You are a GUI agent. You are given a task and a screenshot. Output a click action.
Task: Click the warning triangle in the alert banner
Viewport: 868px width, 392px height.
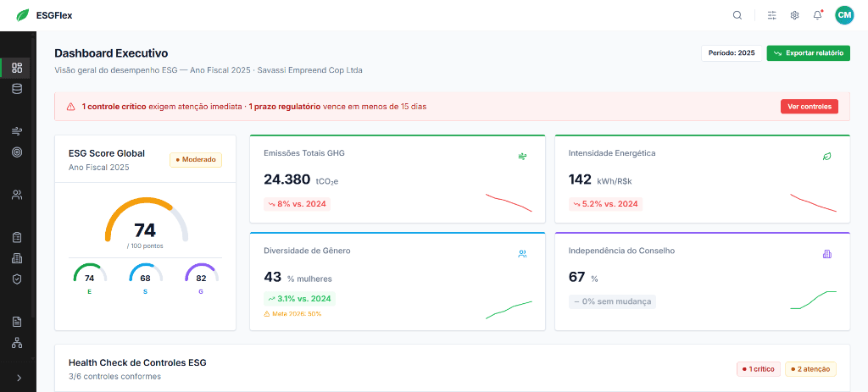point(71,106)
